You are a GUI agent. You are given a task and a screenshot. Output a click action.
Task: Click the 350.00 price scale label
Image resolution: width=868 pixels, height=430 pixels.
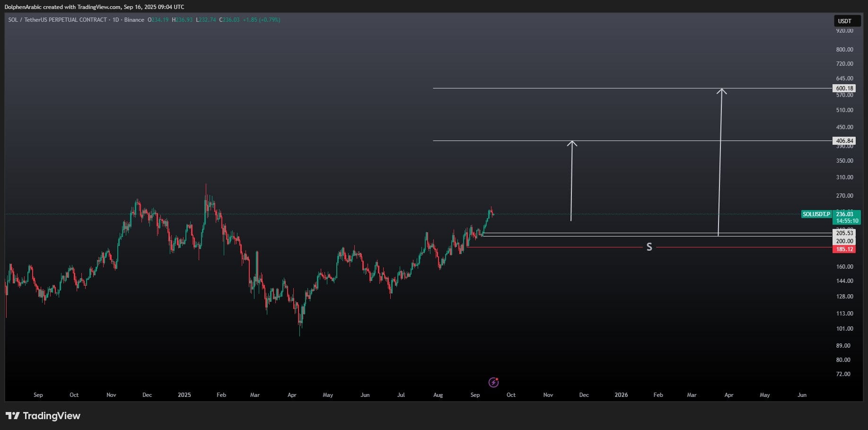tap(845, 161)
